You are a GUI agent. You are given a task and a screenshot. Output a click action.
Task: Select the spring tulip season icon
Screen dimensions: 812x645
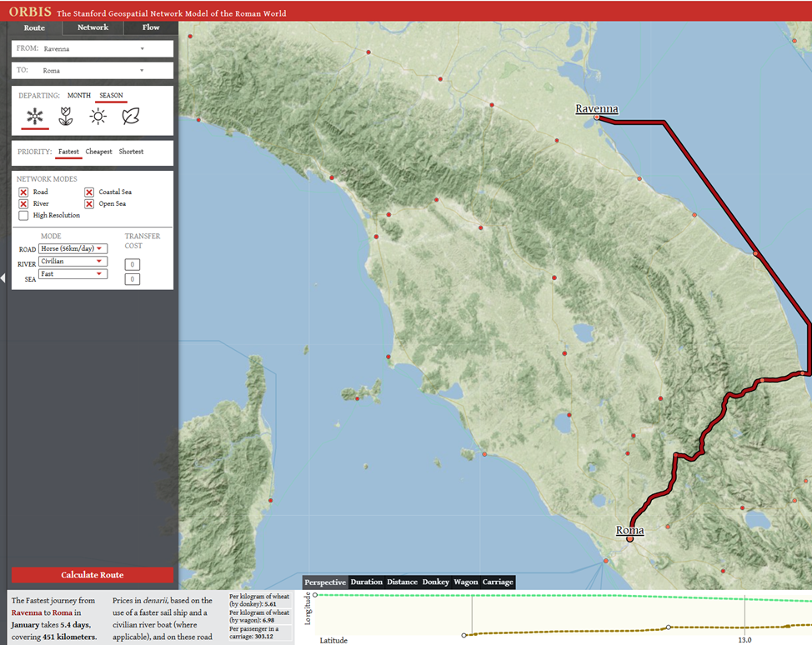66,117
